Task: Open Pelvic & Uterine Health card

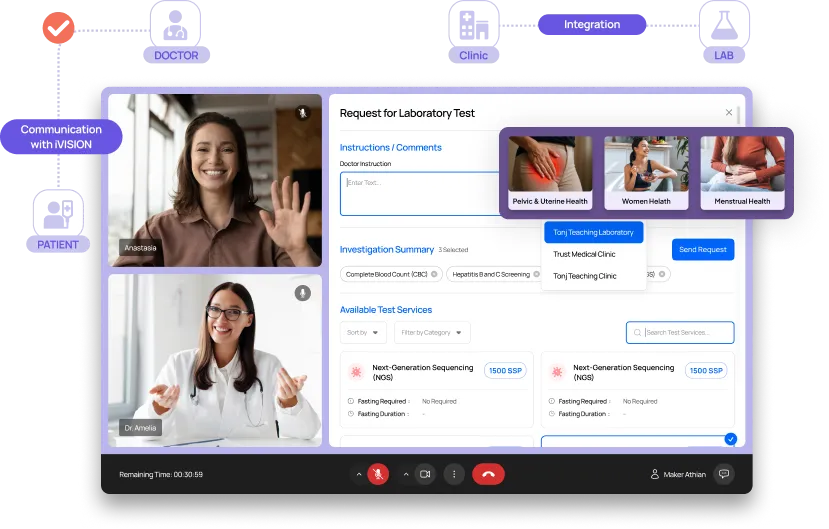Action: [x=550, y=173]
